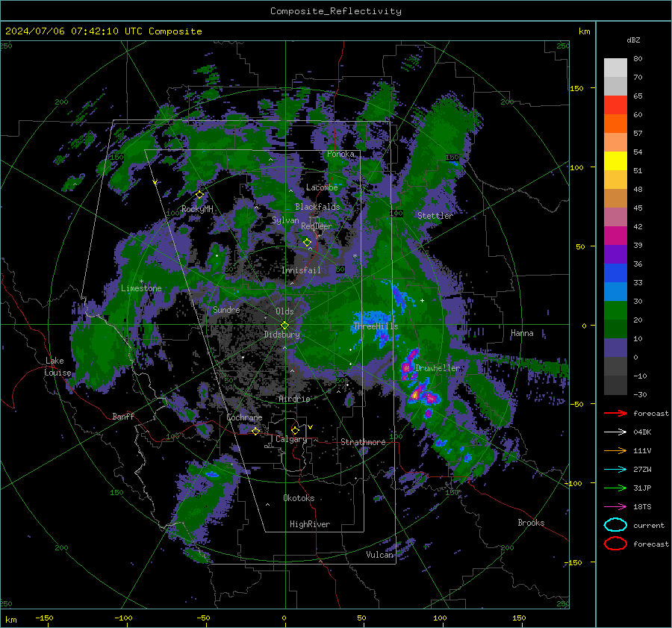Viewport: 672px width, 628px height.
Task: Click the 2024/07/06 07:42:10 UTC timestamp
Action: pyautogui.click(x=74, y=31)
